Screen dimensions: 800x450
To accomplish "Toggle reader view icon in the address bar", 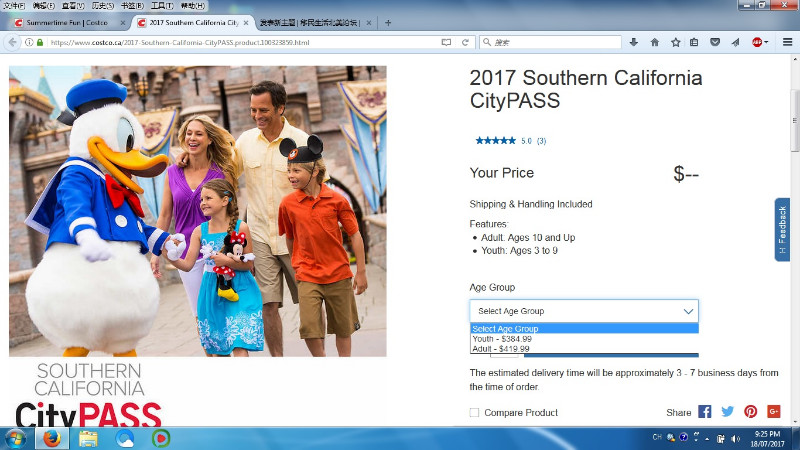I will tap(446, 42).
